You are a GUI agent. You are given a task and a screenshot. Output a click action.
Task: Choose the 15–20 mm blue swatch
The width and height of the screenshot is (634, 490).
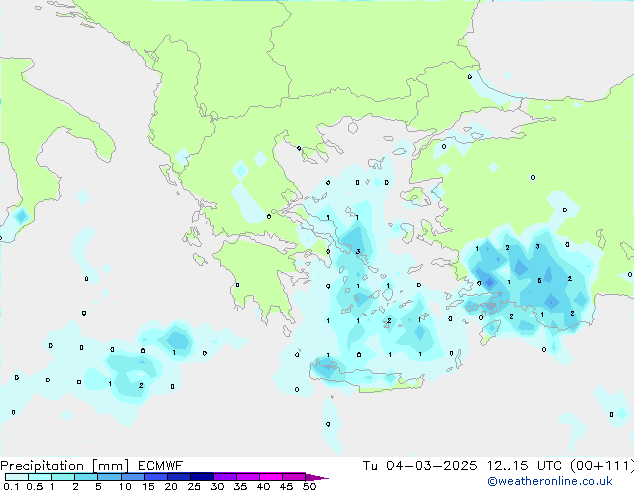pyautogui.click(x=156, y=477)
